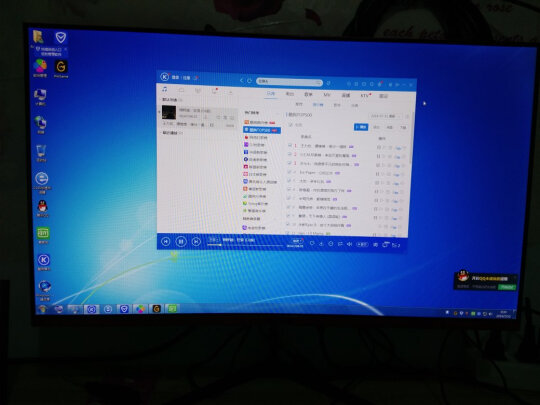Click the KuGou logo in the player title bar

coord(165,76)
